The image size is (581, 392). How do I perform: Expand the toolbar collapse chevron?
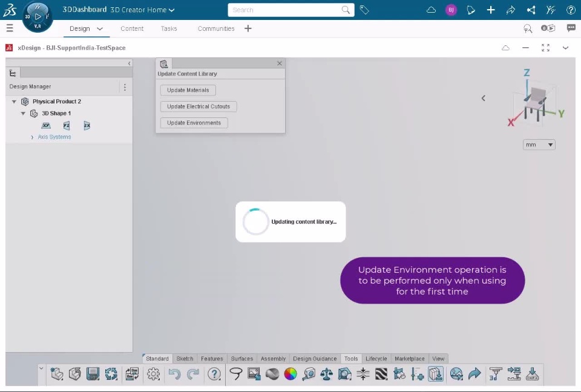(x=41, y=368)
